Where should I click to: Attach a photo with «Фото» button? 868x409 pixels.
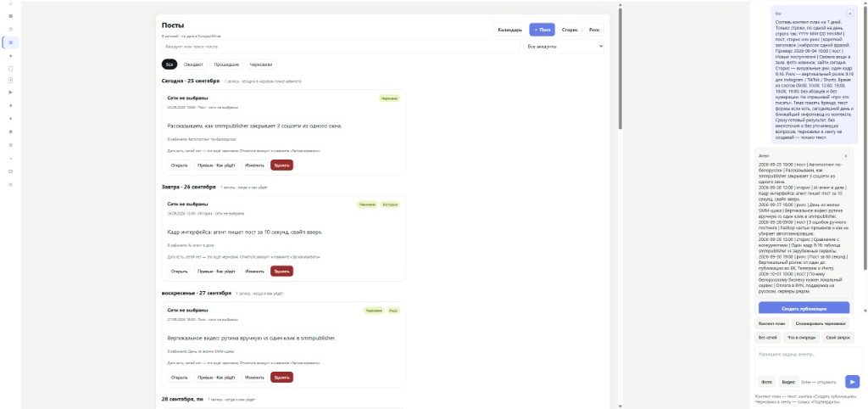(x=766, y=382)
